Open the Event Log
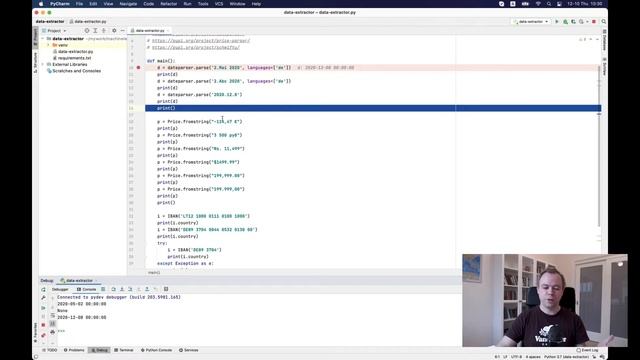 (x=588, y=350)
